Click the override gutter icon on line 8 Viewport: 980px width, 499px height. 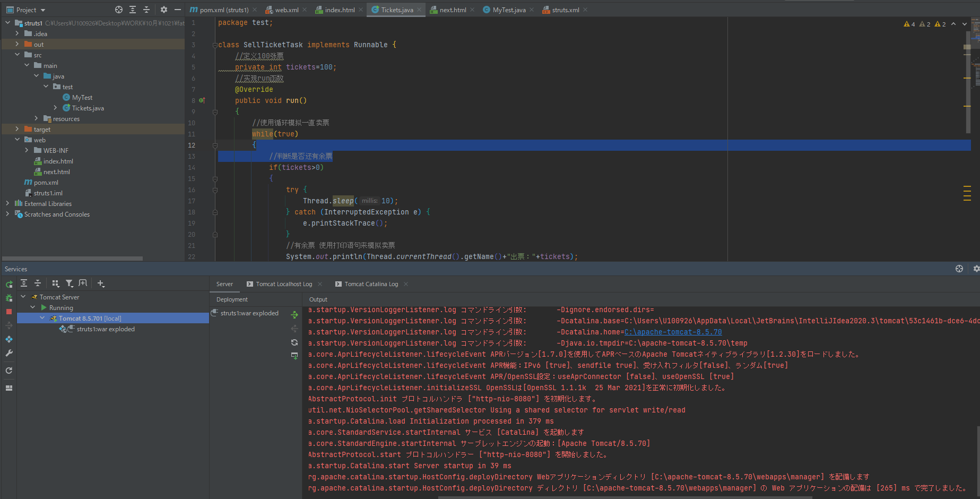tap(202, 100)
